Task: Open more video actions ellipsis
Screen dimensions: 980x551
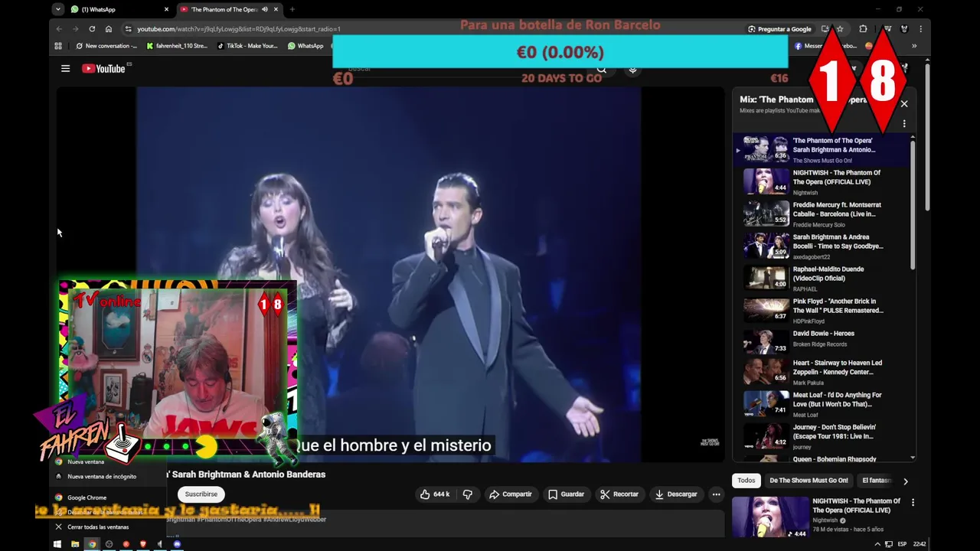Action: (716, 494)
